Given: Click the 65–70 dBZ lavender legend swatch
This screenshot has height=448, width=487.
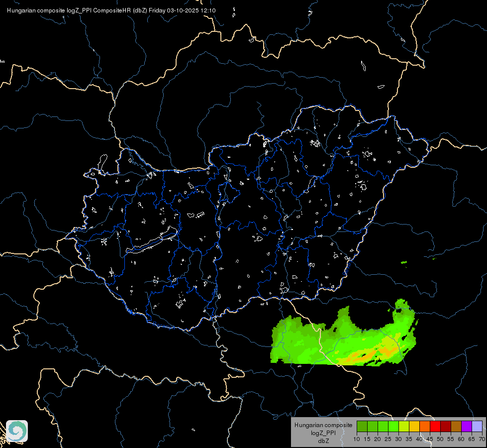Looking at the screenshot, I should pyautogui.click(x=477, y=426).
